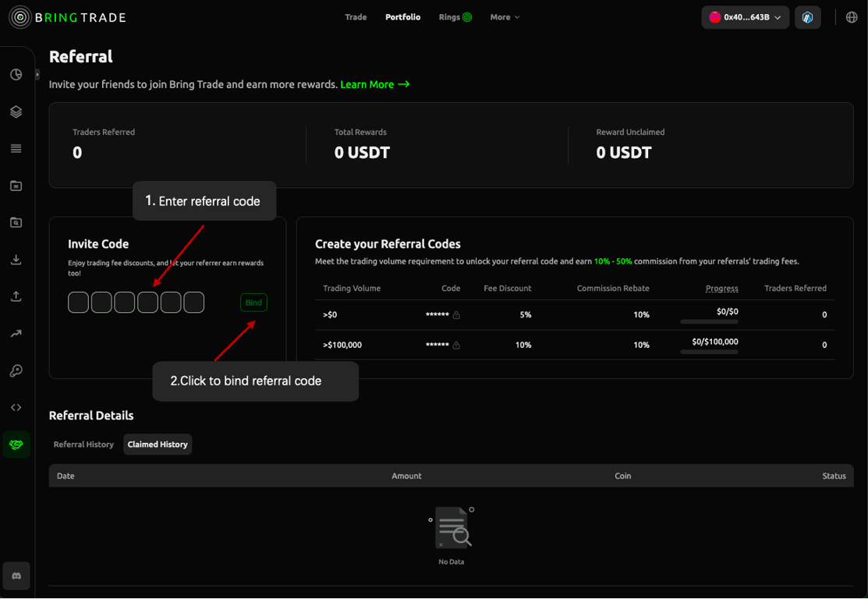Open the trending arrow sidebar icon
The width and height of the screenshot is (868, 599).
[16, 333]
